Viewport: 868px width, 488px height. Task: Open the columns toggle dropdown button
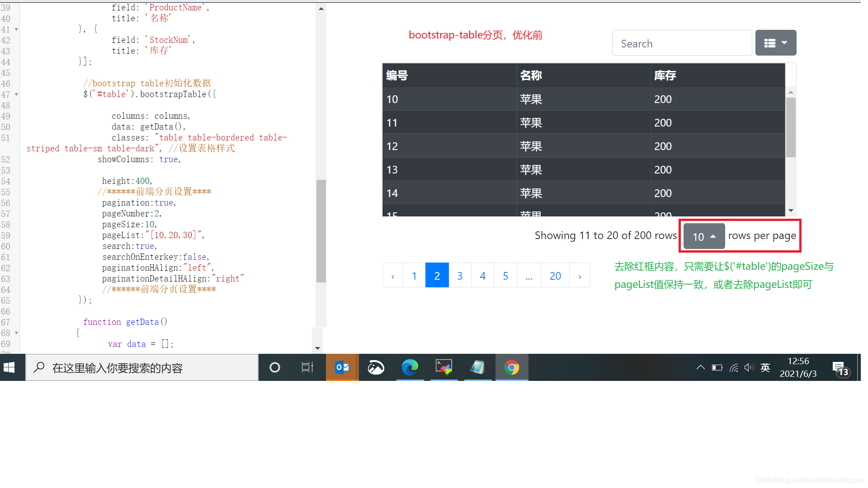pyautogui.click(x=775, y=43)
